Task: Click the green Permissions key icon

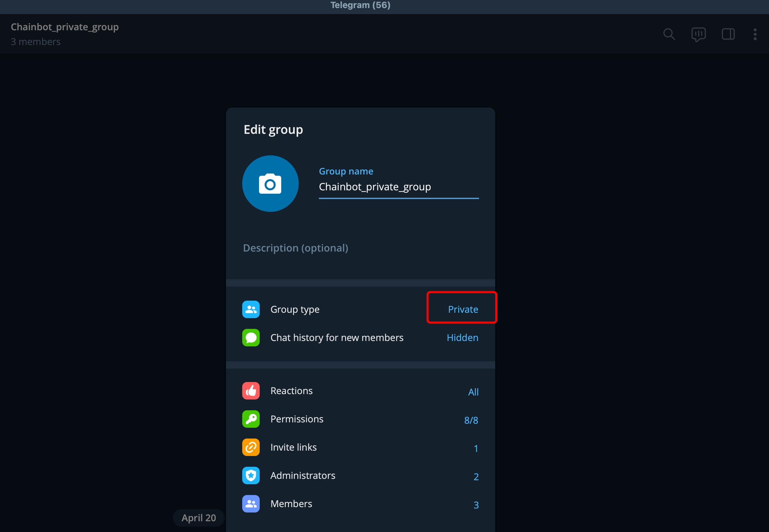Action: pyautogui.click(x=251, y=419)
